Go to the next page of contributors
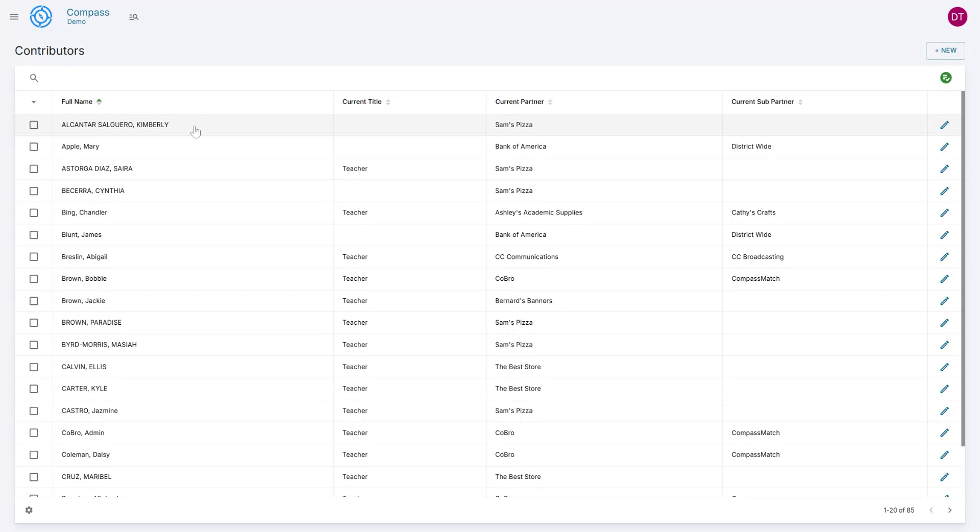Viewport: 980px width, 532px height. (950, 510)
